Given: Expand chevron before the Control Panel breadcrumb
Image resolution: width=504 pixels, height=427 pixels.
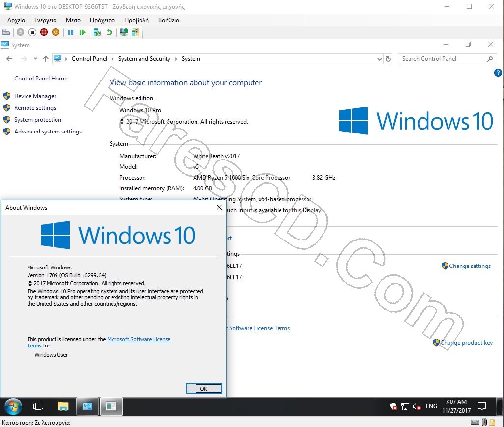Looking at the screenshot, I should click(x=66, y=59).
